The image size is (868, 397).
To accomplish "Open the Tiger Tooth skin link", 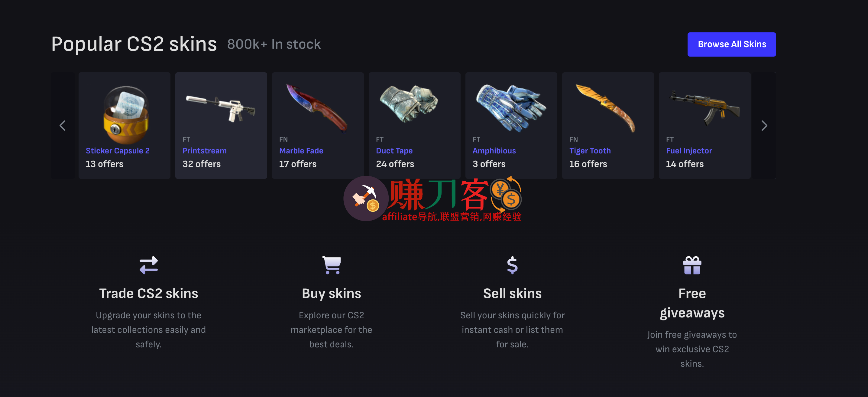I will pos(590,150).
